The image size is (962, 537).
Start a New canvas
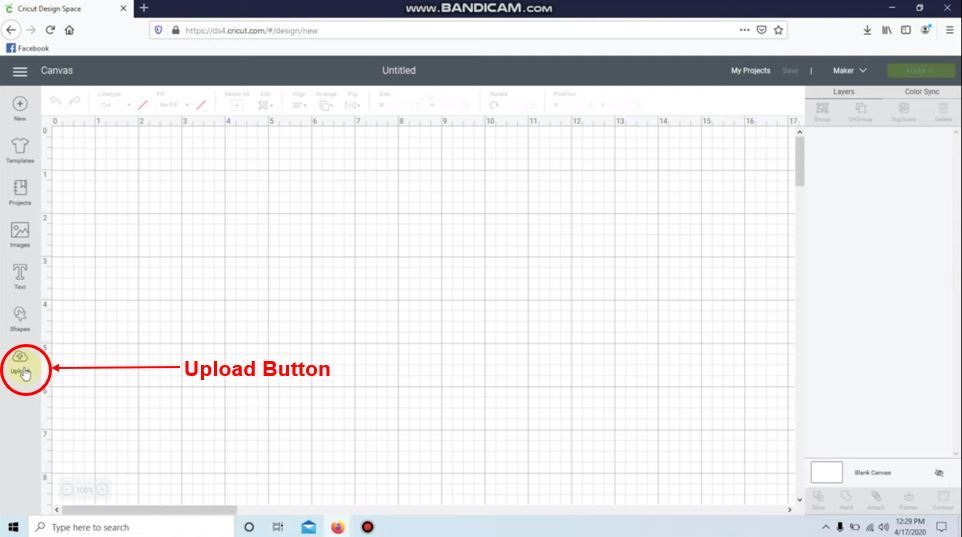[20, 107]
